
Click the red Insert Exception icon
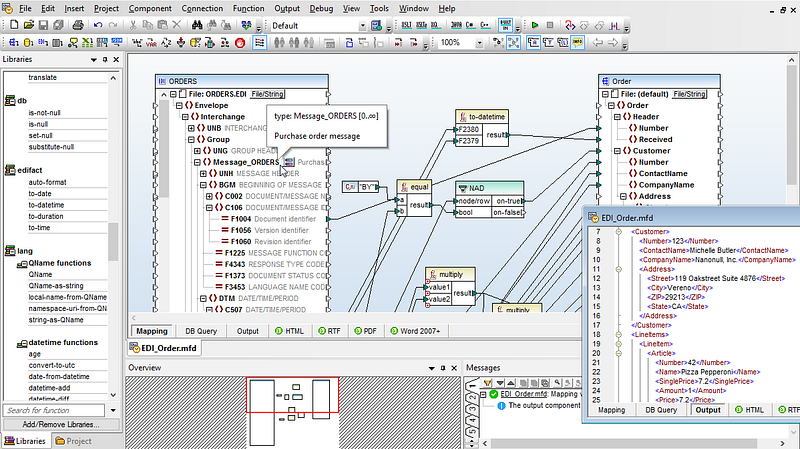239,43
